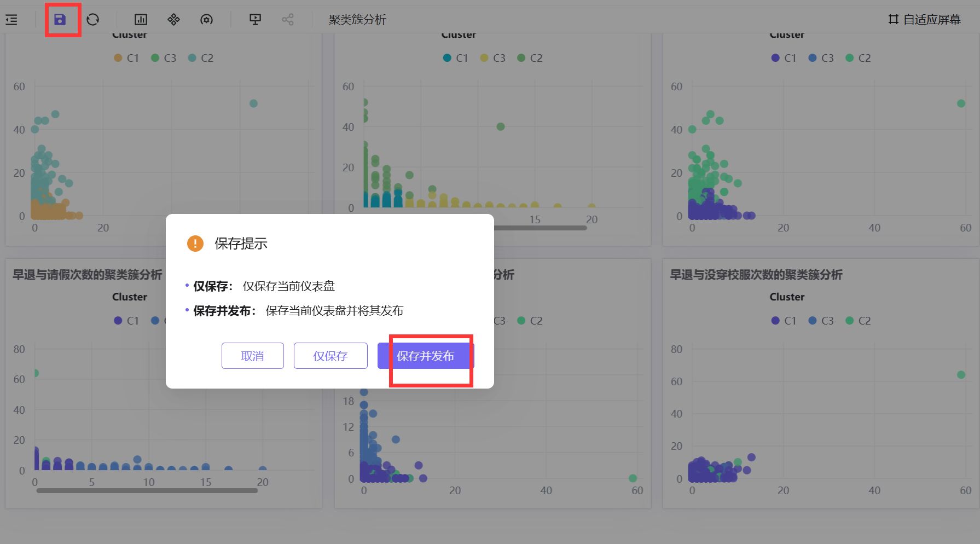980x544 pixels.
Task: Click the presentation preview icon
Action: click(x=255, y=20)
